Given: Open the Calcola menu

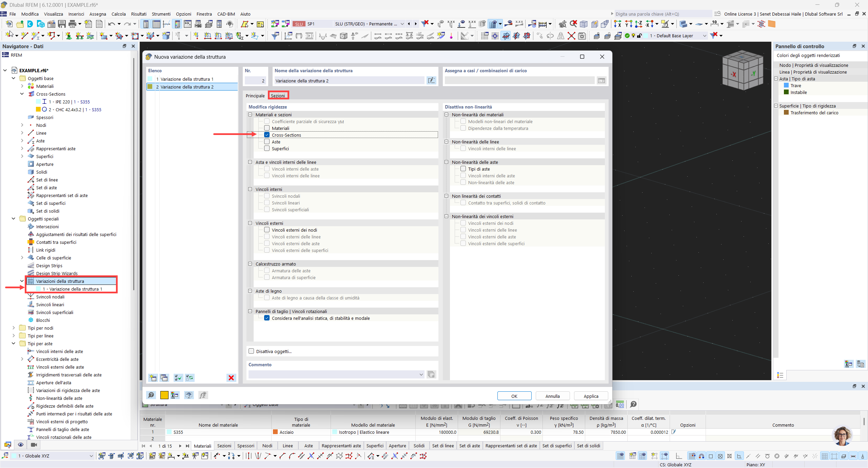Looking at the screenshot, I should click(x=118, y=14).
